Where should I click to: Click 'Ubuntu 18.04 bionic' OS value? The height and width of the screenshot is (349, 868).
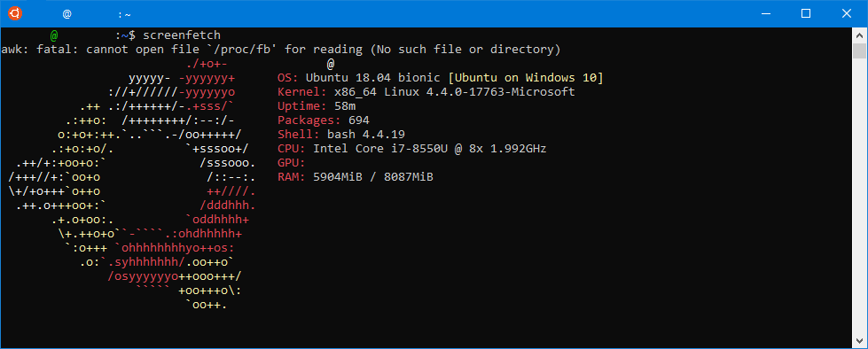coord(373,78)
